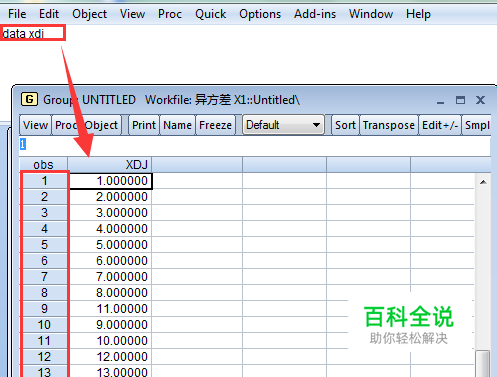Select observation row header 1
The width and height of the screenshot is (497, 377).
(44, 181)
